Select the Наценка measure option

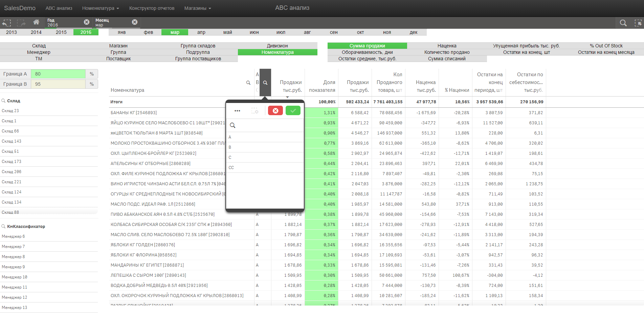tap(447, 46)
